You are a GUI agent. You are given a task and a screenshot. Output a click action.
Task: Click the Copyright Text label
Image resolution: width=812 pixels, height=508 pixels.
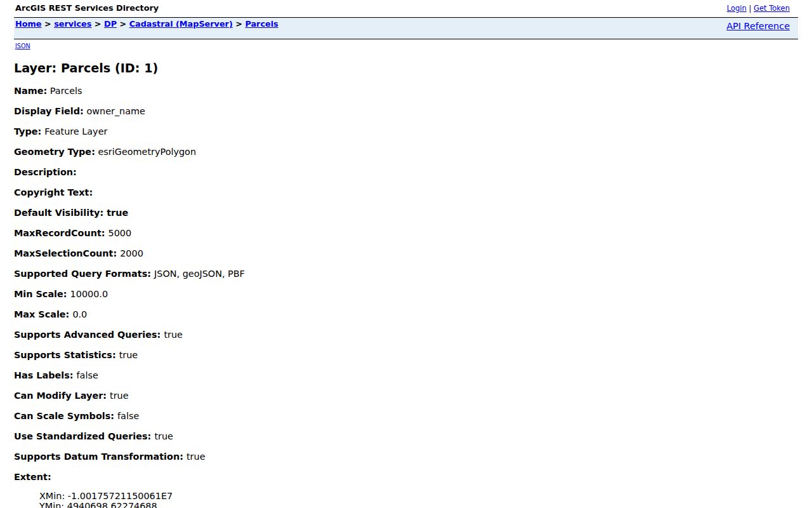53,192
